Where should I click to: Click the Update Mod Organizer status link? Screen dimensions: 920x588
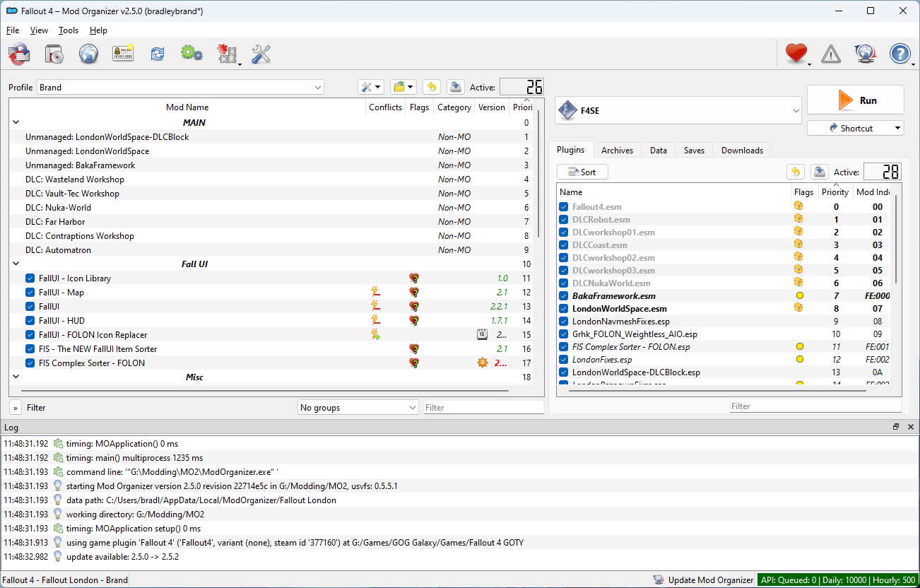pyautogui.click(x=711, y=580)
